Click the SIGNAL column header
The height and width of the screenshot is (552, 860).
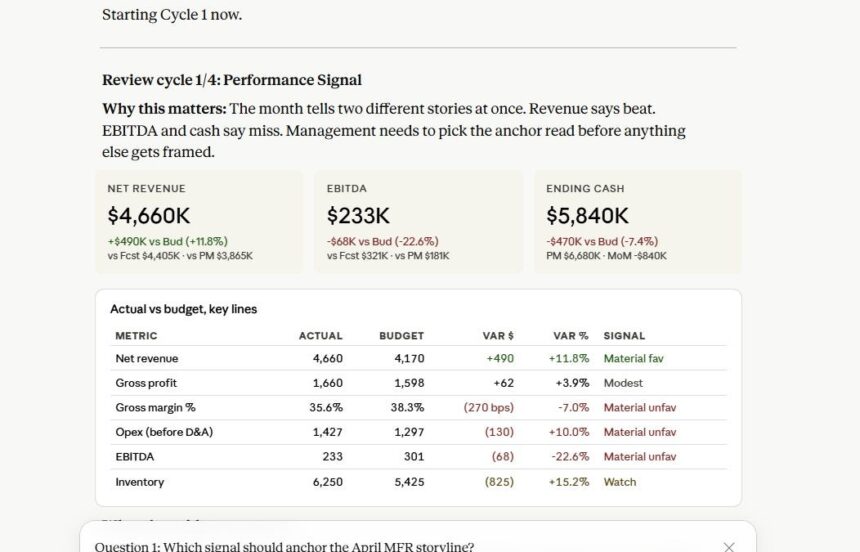[x=624, y=336]
